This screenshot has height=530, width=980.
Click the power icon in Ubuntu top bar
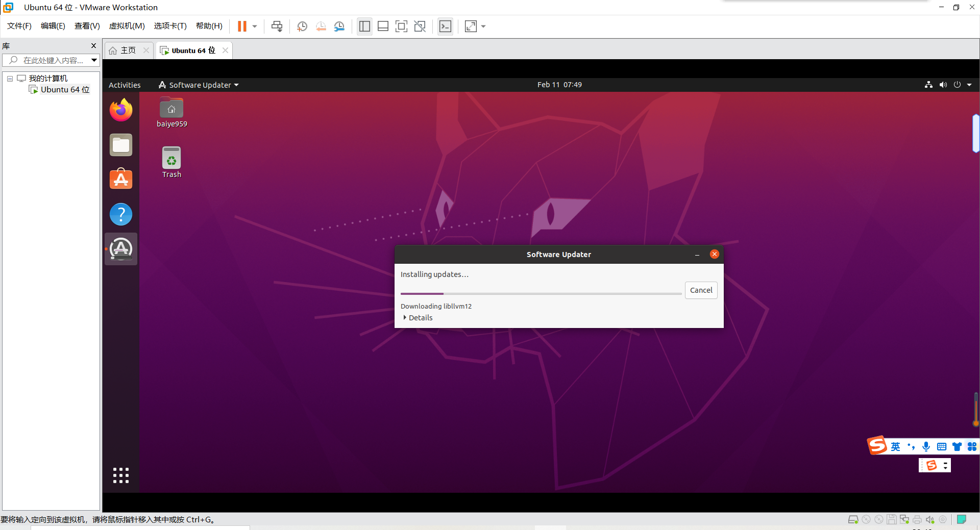pos(957,85)
